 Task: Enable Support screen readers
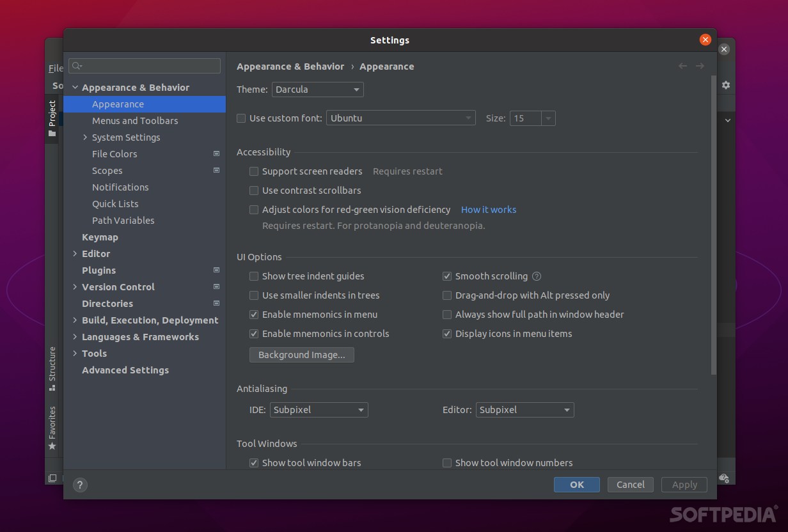[x=254, y=171]
